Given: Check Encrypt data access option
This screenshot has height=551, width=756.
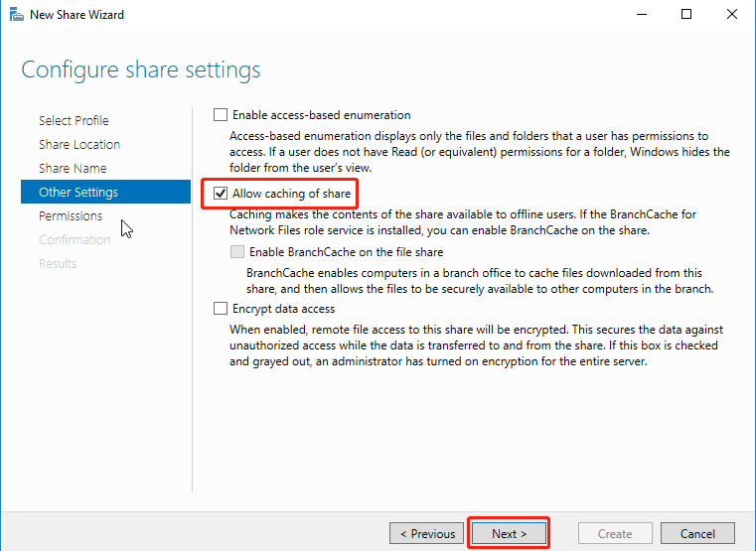Looking at the screenshot, I should point(221,308).
